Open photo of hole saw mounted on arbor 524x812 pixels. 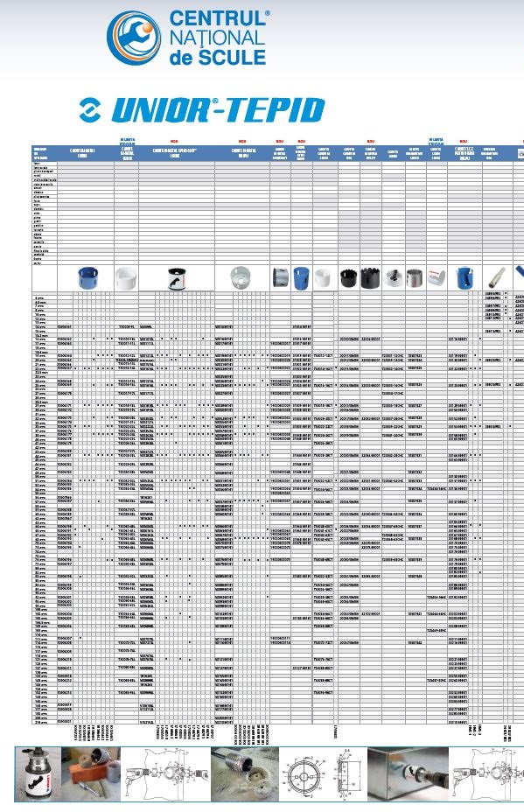coord(38,773)
